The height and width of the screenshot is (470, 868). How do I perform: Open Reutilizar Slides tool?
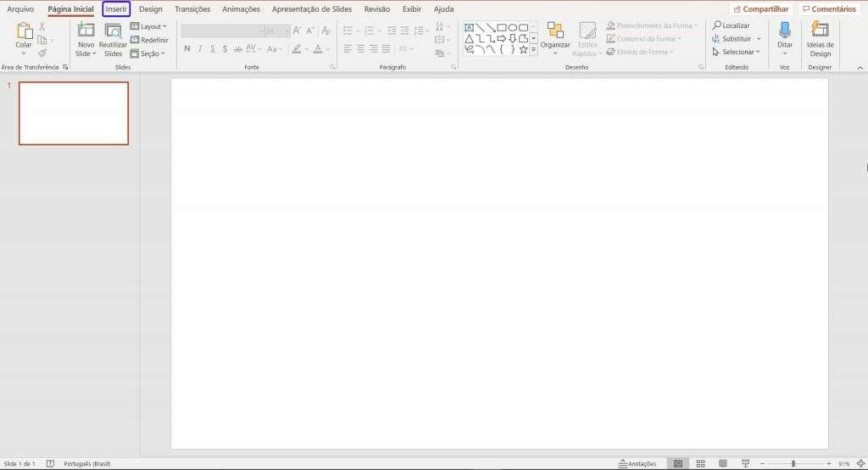(113, 40)
